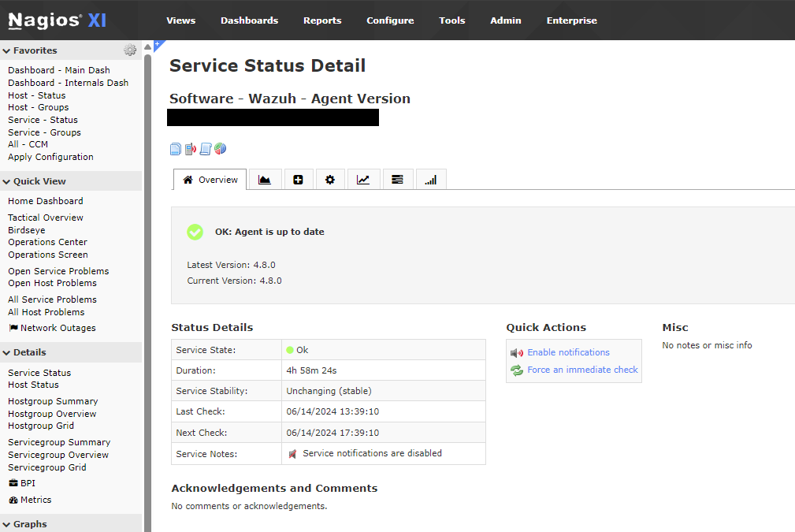View Open Host Problems

click(x=52, y=283)
